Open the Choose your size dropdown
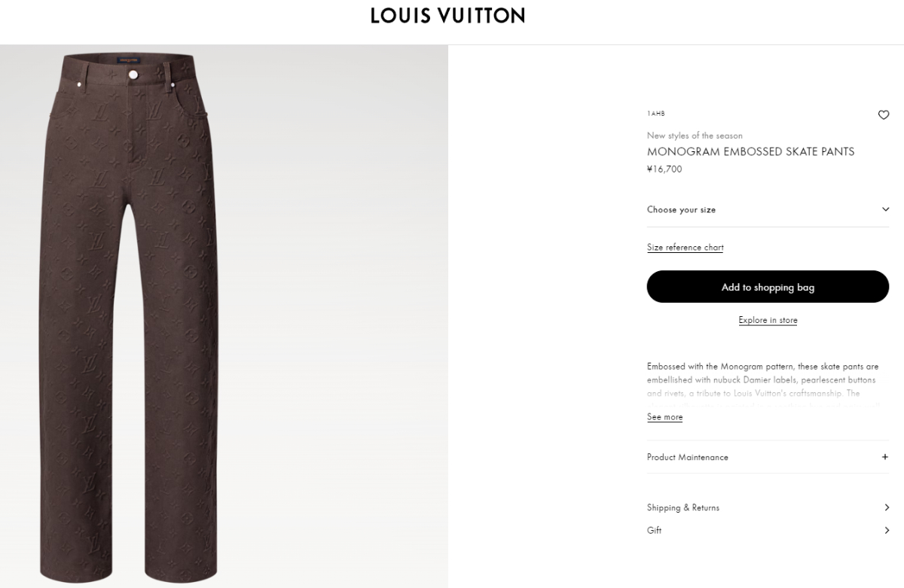The height and width of the screenshot is (588, 904). coord(768,209)
